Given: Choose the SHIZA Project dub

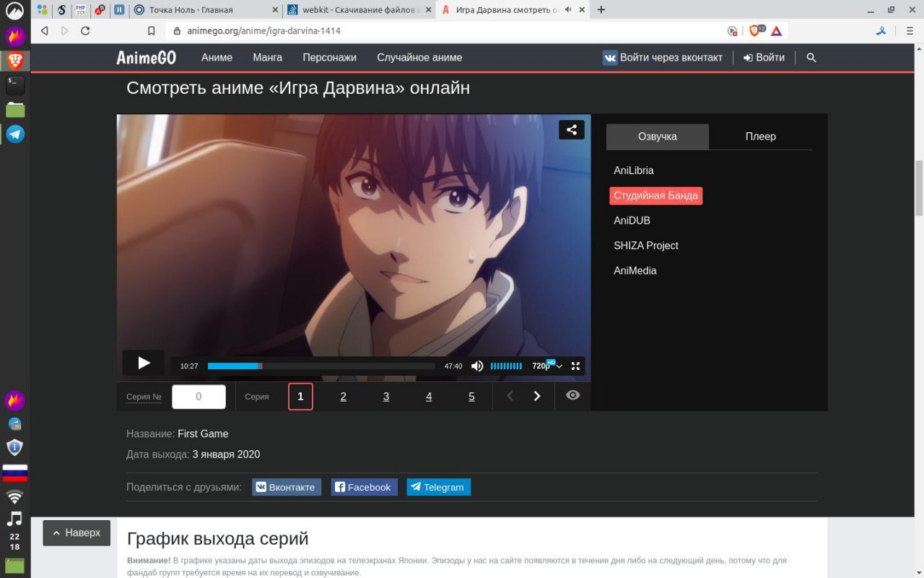Looking at the screenshot, I should (646, 246).
